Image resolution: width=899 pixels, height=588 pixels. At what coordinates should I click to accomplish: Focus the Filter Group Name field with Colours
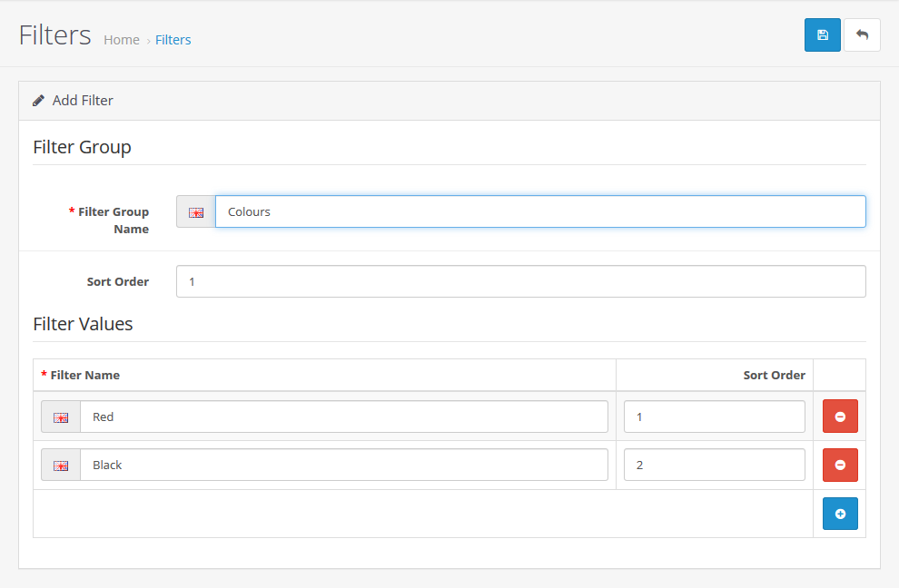539,211
